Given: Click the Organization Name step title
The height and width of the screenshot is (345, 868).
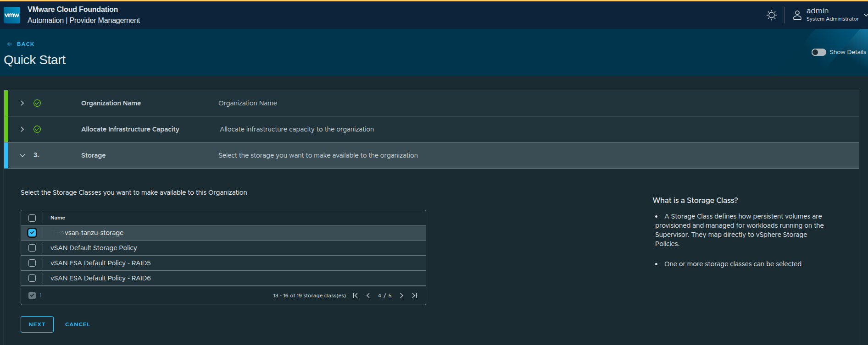Looking at the screenshot, I should pos(111,103).
